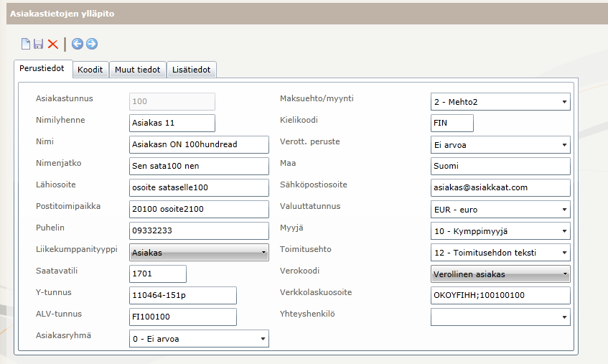Click the Verkkolaskuosoite label
This screenshot has width=608, height=364.
(x=316, y=292)
